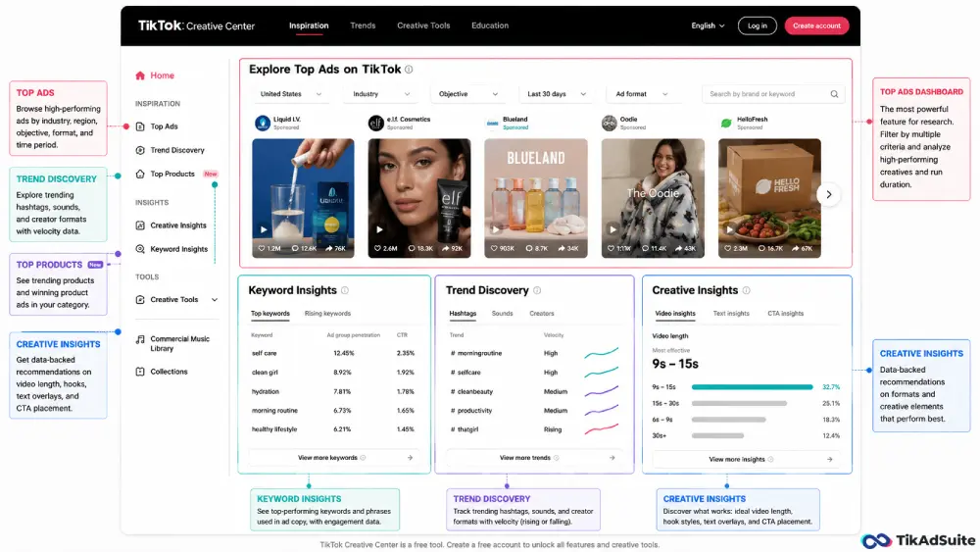This screenshot has width=980, height=552.
Task: Select the Text insights tab
Action: (x=731, y=313)
